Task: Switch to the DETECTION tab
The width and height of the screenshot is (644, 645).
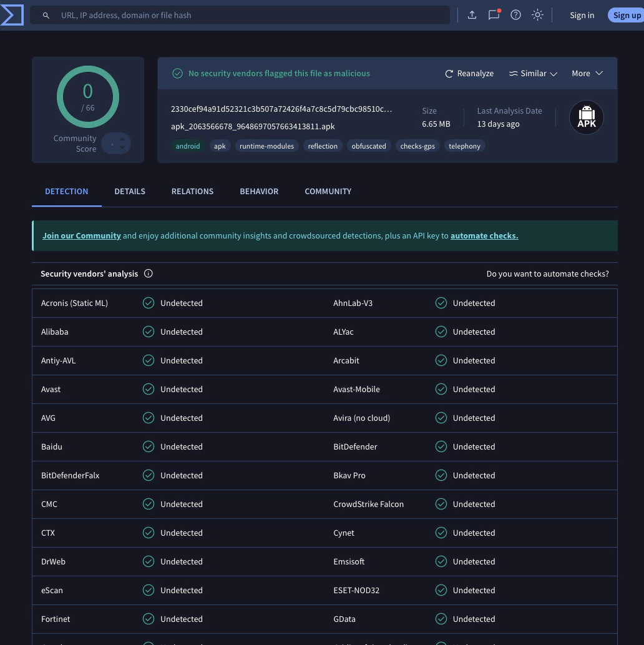Action: (x=67, y=191)
